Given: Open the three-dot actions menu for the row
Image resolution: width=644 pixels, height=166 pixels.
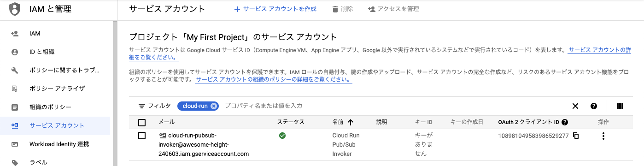Looking at the screenshot, I should 603,136.
